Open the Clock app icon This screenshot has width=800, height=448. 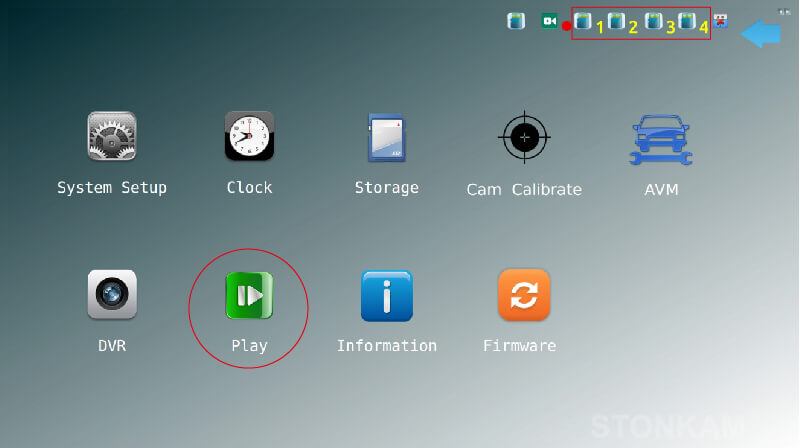click(249, 136)
